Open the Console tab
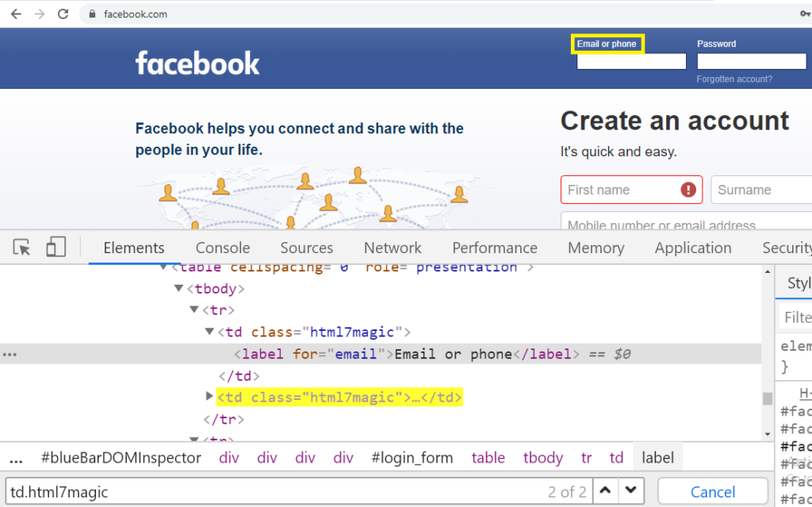 pyautogui.click(x=223, y=248)
